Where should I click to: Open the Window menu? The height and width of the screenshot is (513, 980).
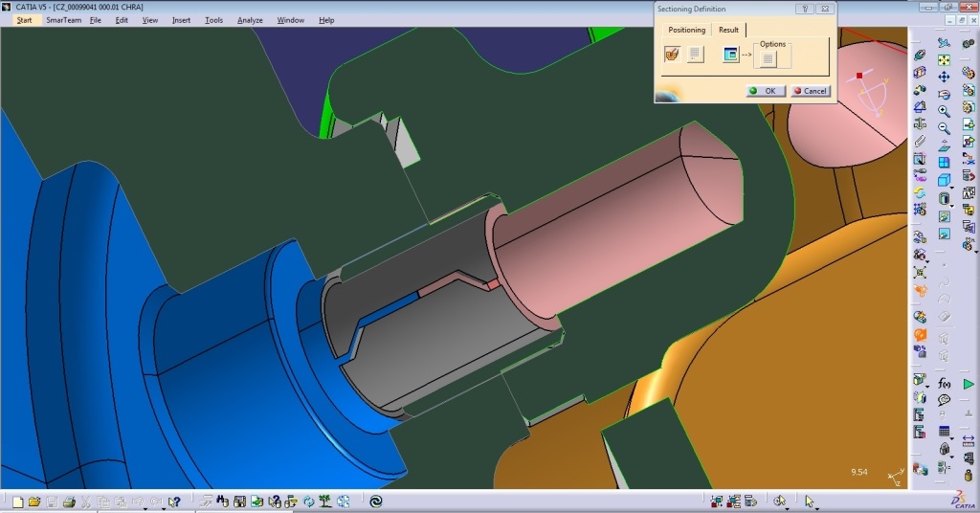pyautogui.click(x=291, y=20)
